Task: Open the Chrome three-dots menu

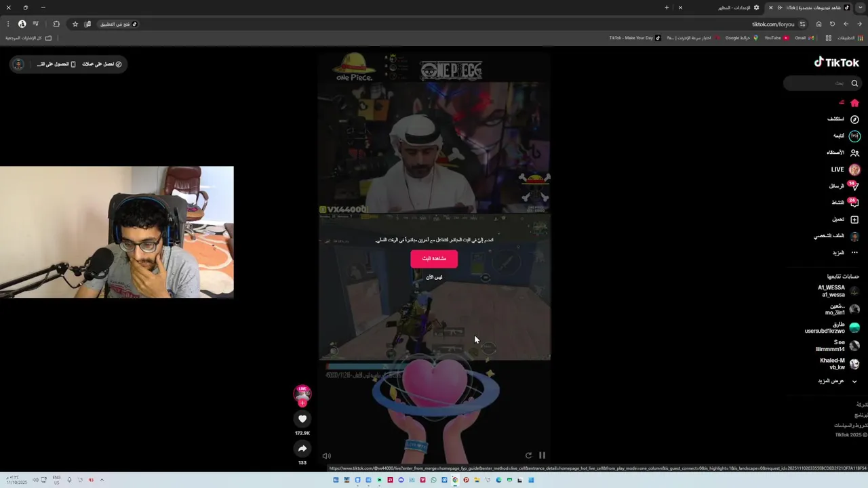Action: [8, 24]
